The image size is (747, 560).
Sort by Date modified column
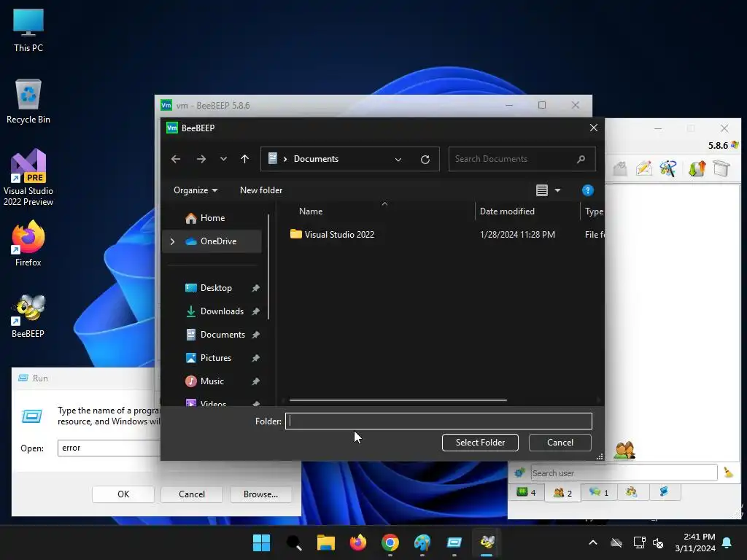click(x=507, y=211)
